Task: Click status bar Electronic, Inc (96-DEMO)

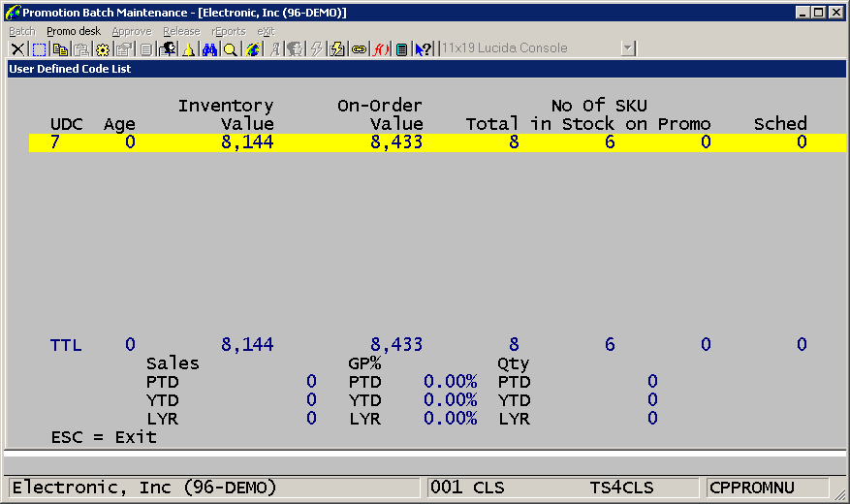Action: (x=144, y=488)
